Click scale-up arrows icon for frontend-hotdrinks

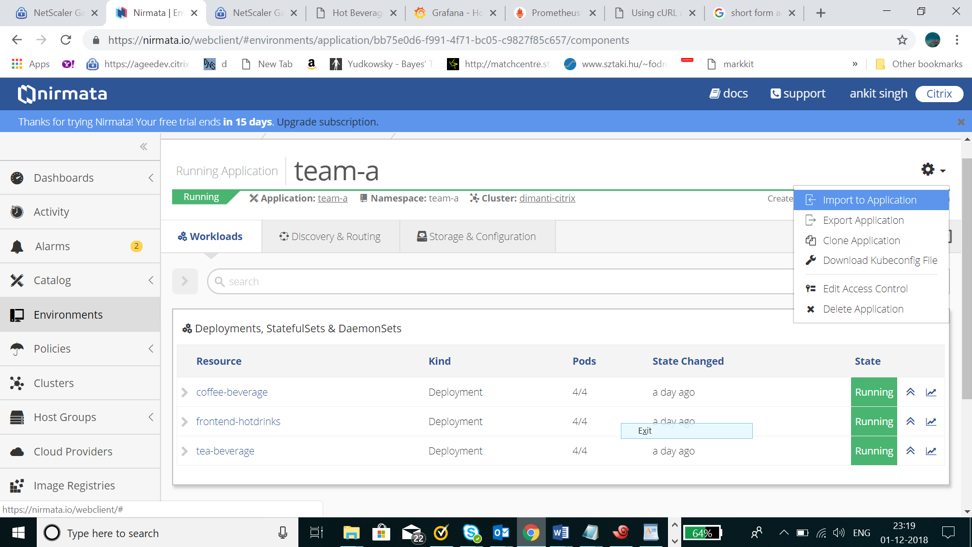(x=910, y=422)
